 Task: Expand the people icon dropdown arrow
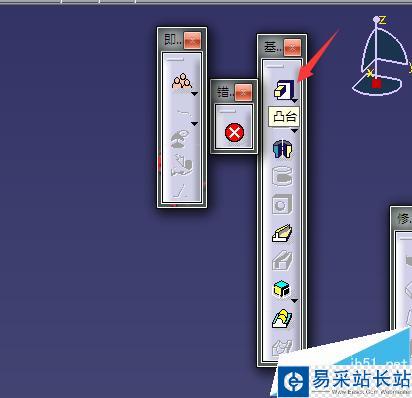click(x=195, y=94)
